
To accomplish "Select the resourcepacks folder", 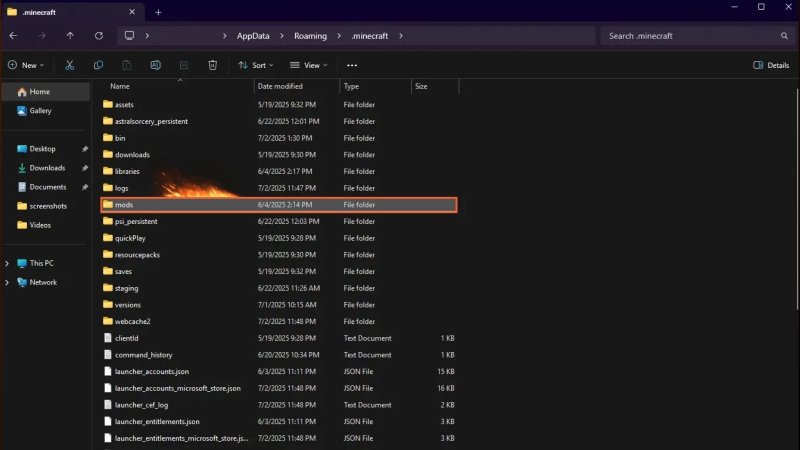I will (279, 255).
